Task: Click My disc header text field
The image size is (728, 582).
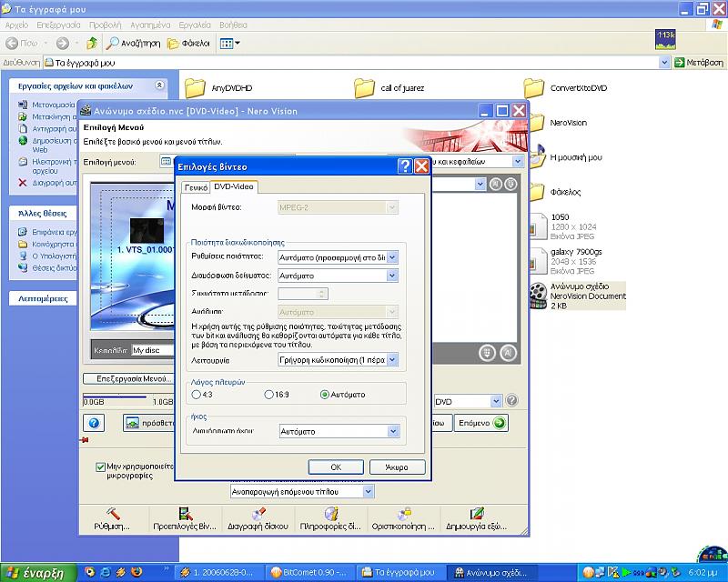Action: (x=152, y=350)
